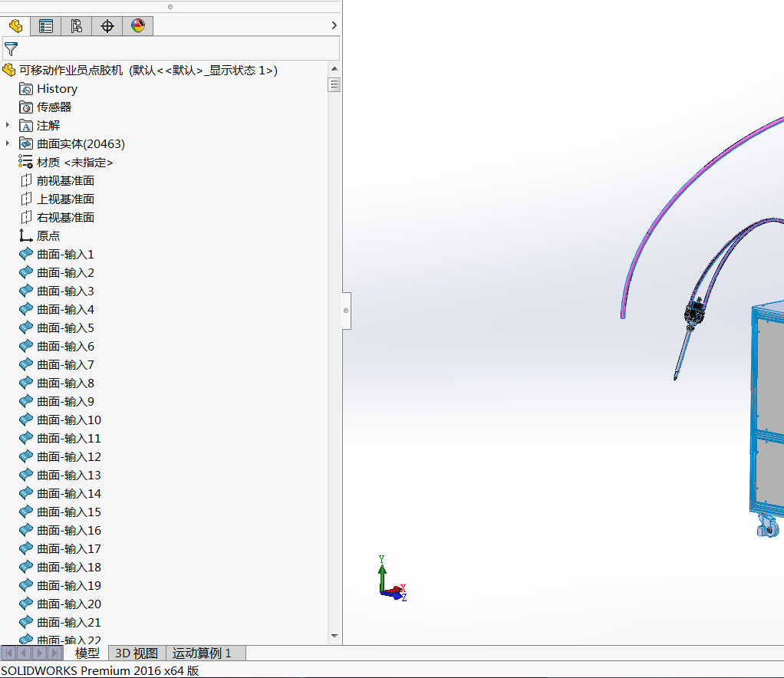
Task: Select the 曲面-输入5 surface icon
Action: pyautogui.click(x=26, y=328)
